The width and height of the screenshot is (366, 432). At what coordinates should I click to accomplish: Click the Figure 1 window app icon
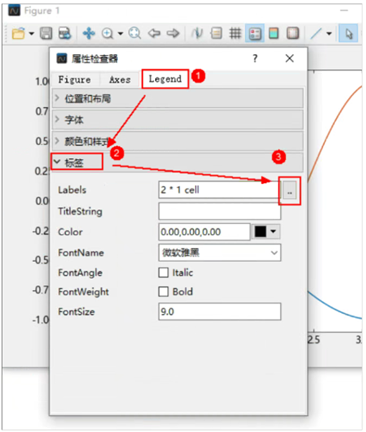coord(14,10)
